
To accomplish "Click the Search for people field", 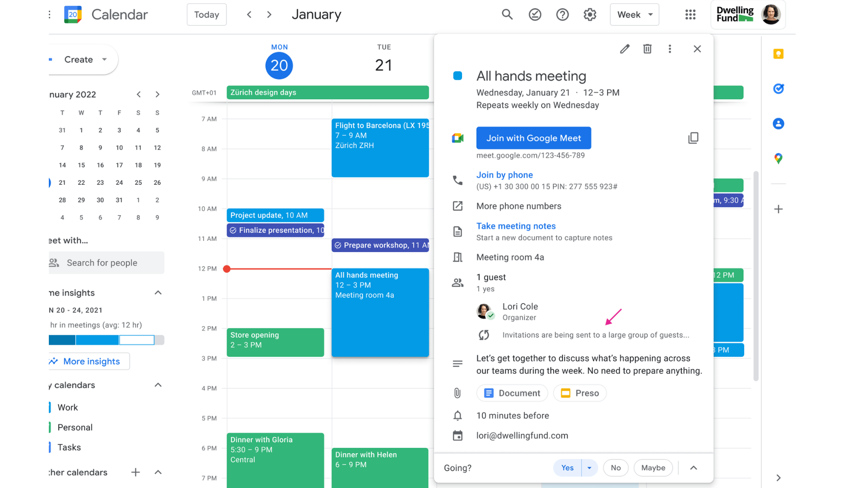I will pos(106,263).
